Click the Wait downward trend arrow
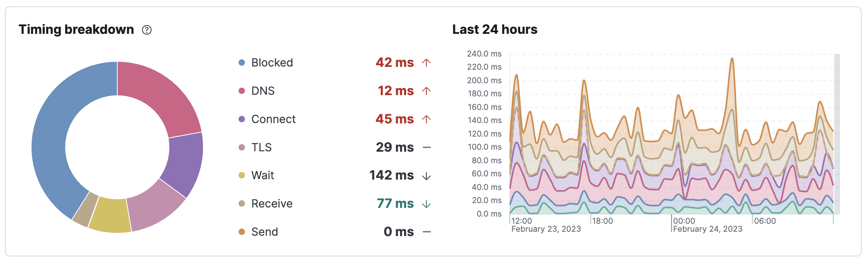Image resolution: width=868 pixels, height=262 pixels. point(426,176)
